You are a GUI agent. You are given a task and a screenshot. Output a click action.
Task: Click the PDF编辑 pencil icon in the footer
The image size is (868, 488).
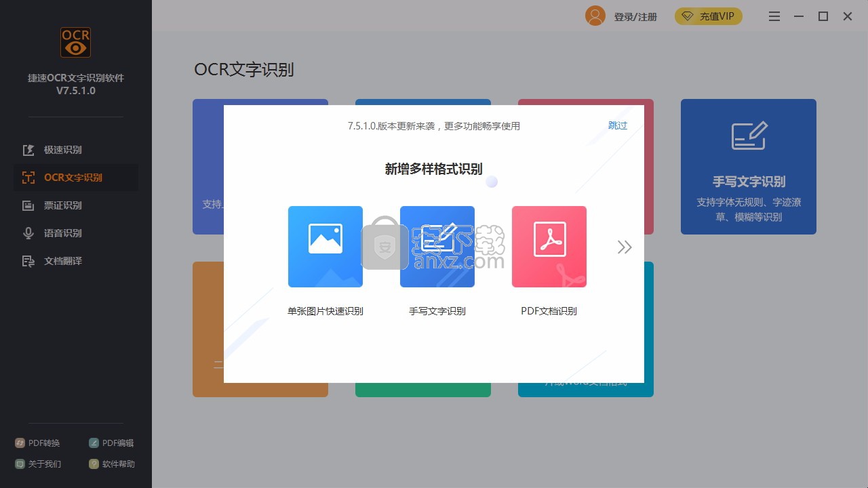(x=94, y=443)
